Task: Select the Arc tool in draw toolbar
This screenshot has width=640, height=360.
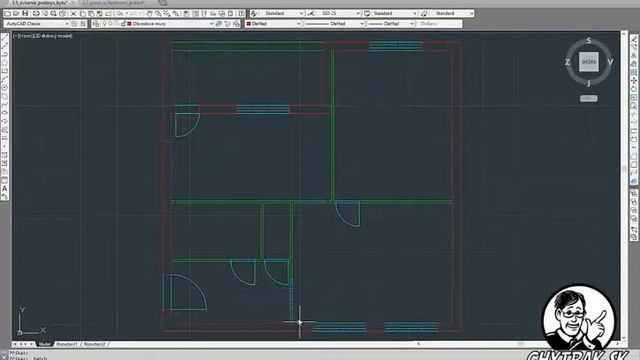Action: [x=4, y=79]
